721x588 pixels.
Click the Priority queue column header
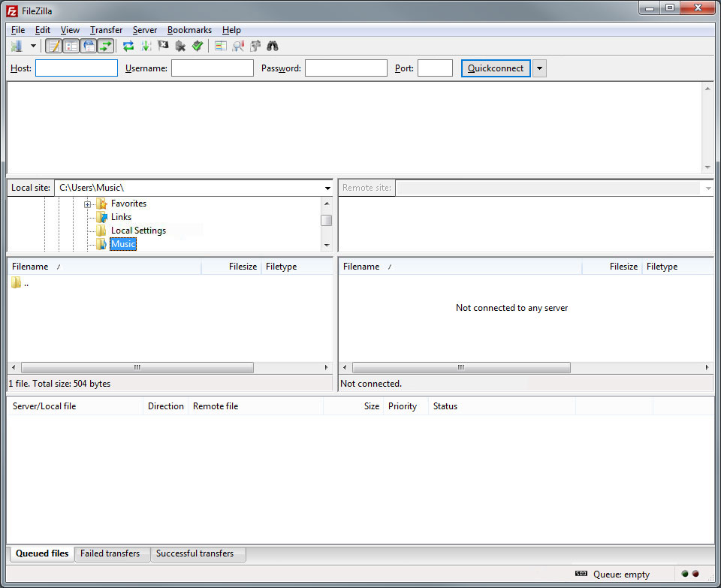point(406,406)
